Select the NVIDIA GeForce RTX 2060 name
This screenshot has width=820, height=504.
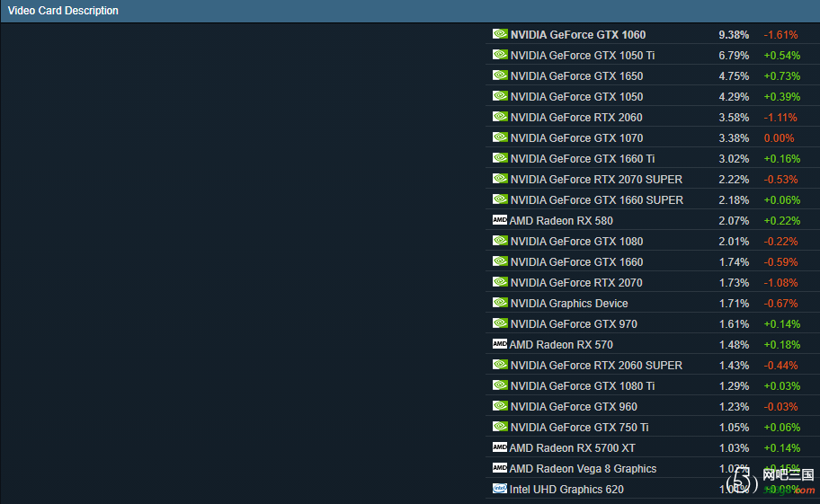coord(576,118)
